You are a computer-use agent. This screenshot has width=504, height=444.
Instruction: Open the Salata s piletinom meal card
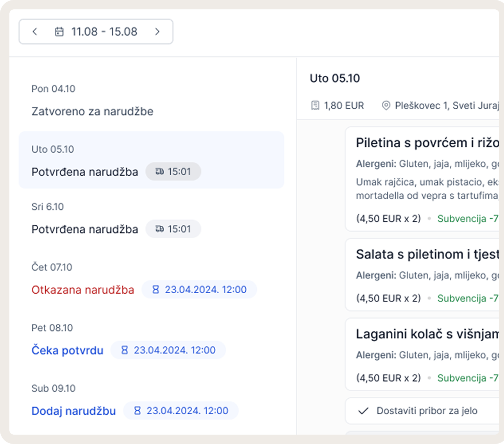click(422, 275)
